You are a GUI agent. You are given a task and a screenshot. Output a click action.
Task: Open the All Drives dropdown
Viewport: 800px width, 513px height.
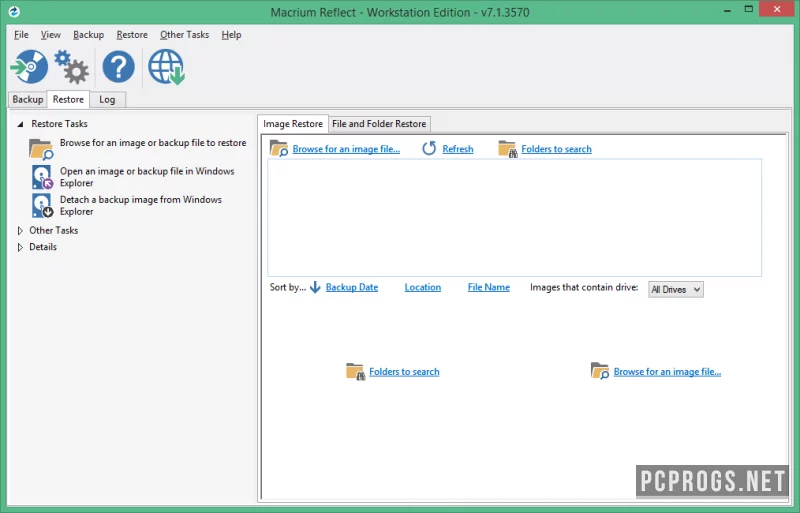(x=676, y=289)
